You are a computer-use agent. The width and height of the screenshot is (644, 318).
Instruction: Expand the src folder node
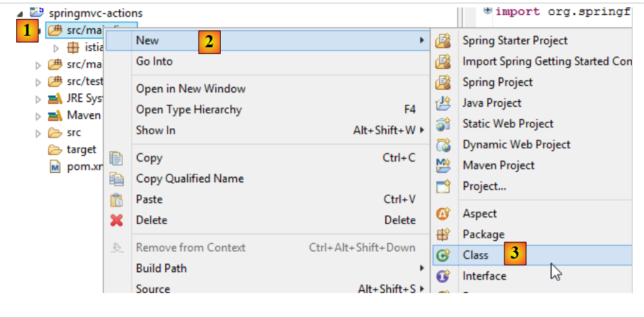point(38,133)
